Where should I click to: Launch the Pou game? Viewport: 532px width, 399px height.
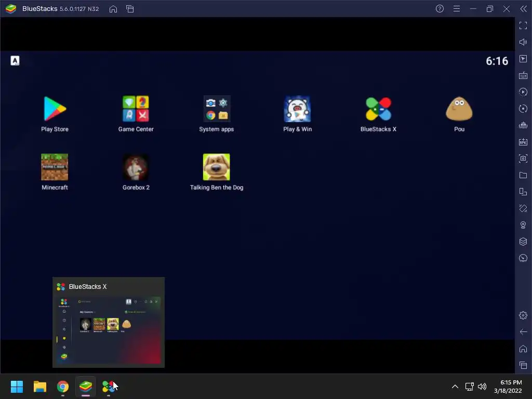coord(459,109)
